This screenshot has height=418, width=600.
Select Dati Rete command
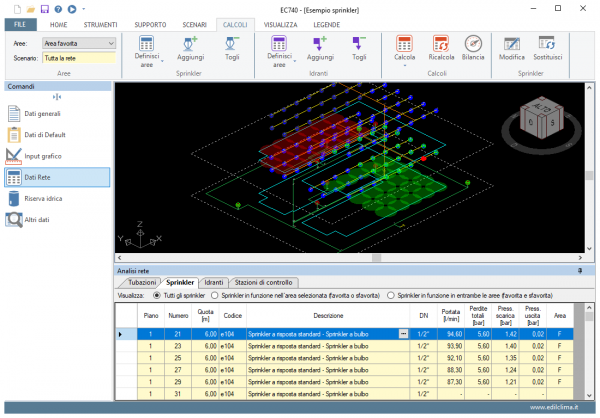point(57,177)
